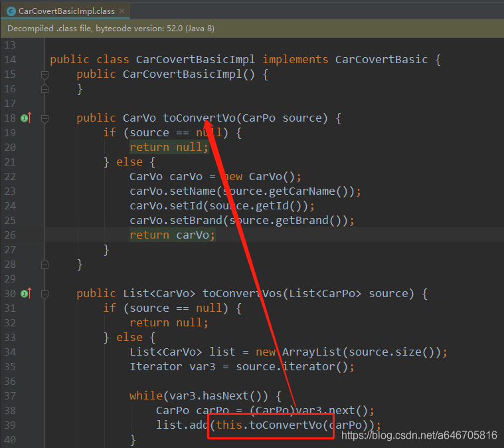504x448 pixels.
Task: Click the implements gutter icon on line 30
Action: [25, 294]
